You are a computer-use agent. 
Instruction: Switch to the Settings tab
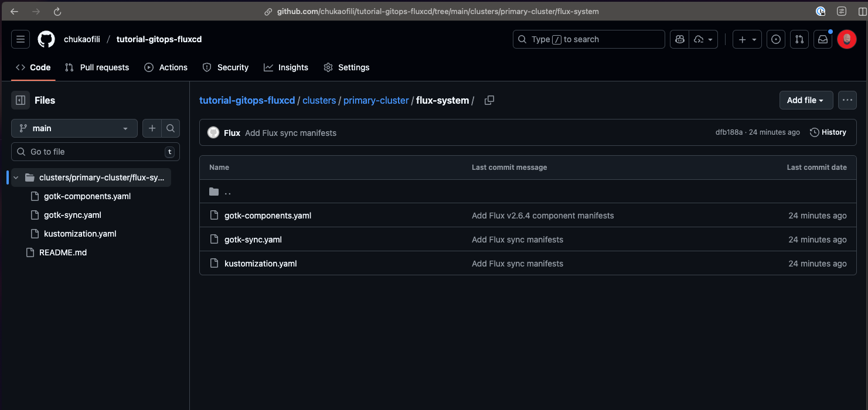click(346, 67)
